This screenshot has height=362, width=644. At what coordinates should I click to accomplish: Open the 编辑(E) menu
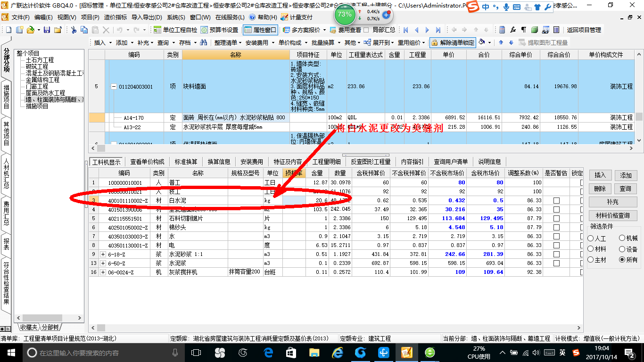click(43, 17)
